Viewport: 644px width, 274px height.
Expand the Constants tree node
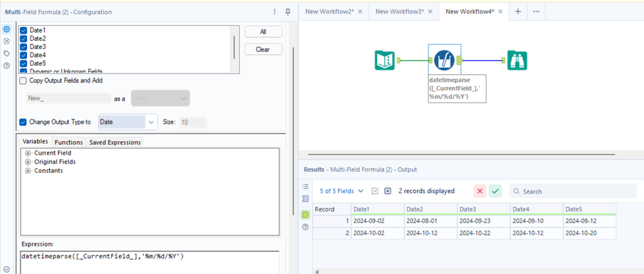coord(28,170)
